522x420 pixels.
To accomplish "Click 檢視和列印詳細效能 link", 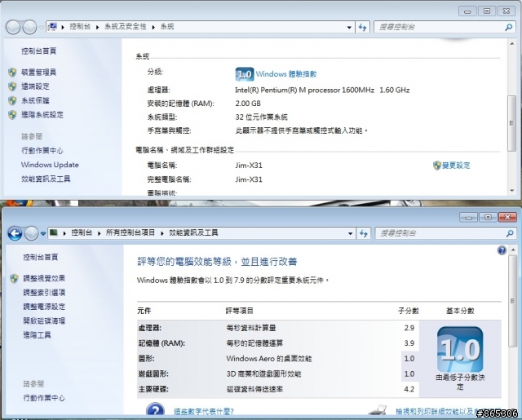I will (448, 412).
